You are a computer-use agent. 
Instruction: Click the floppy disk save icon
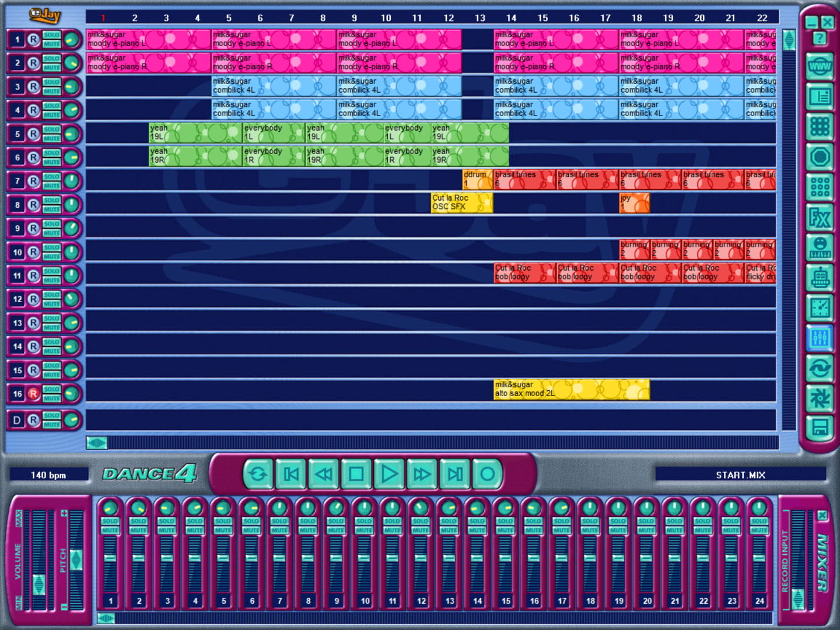tap(820, 429)
